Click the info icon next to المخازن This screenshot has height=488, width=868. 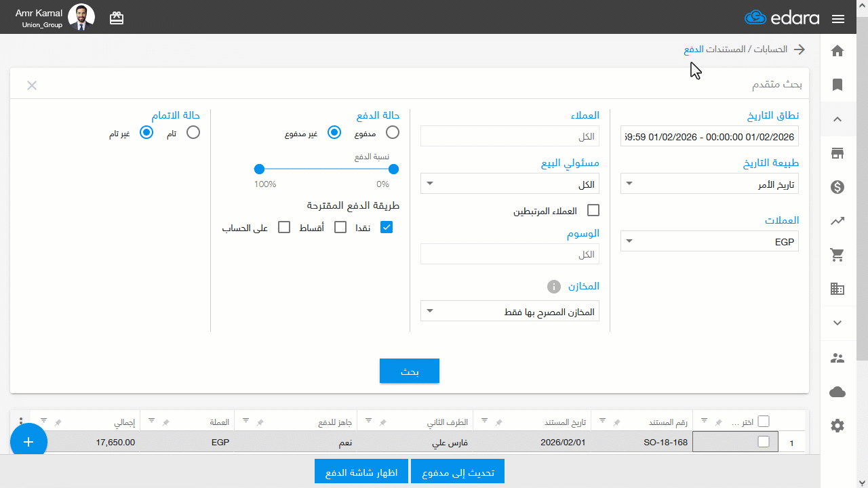(x=554, y=286)
